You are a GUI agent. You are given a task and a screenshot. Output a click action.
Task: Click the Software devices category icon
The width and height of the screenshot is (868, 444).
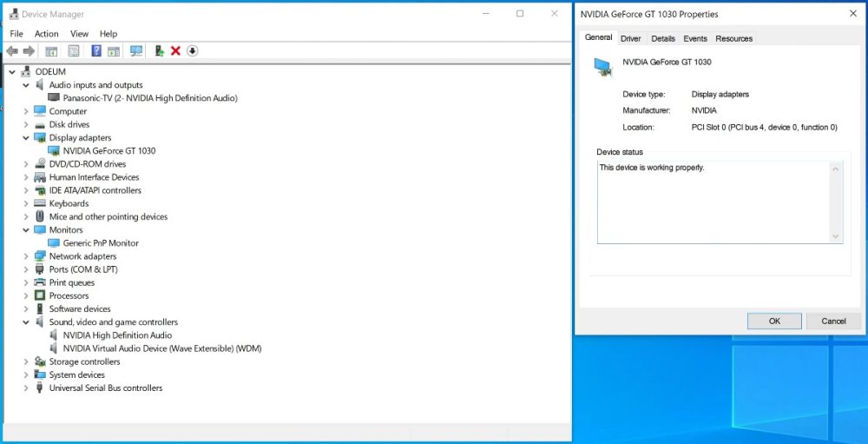(x=39, y=308)
